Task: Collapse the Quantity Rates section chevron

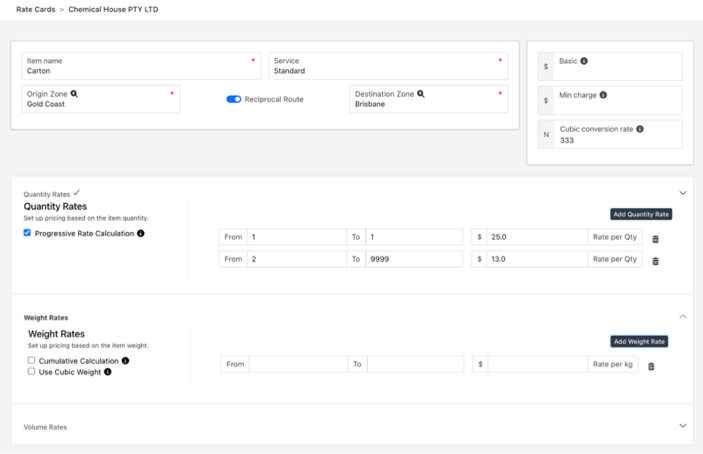Action: [683, 193]
